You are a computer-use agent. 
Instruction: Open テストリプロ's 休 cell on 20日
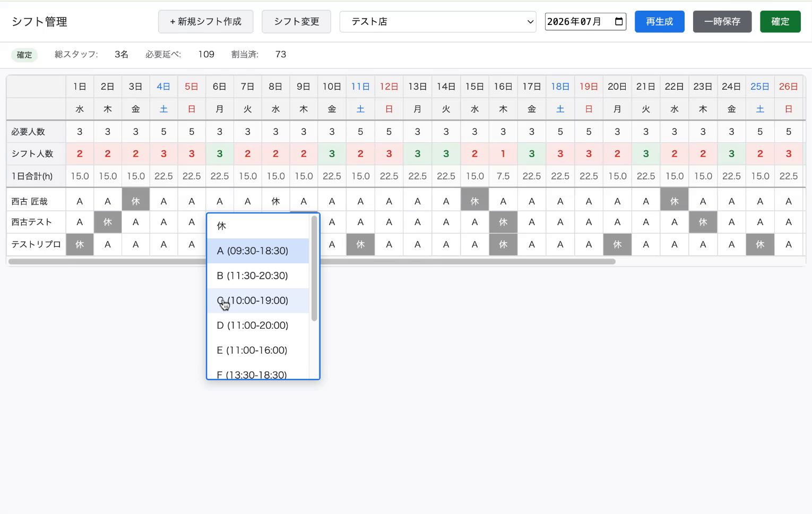coord(617,244)
